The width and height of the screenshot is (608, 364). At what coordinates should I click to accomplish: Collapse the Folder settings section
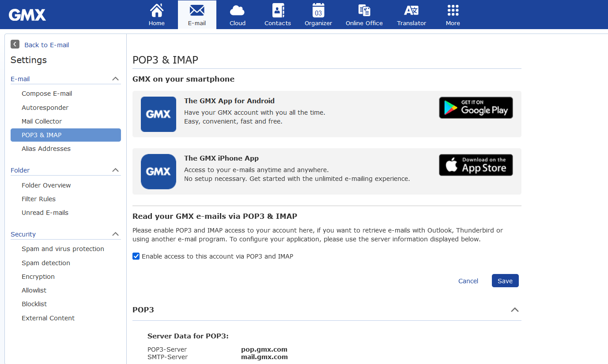coord(116,170)
